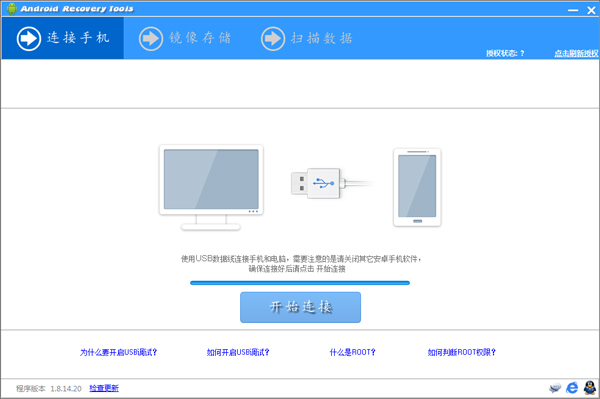This screenshot has height=399, width=600.
Task: Switch to the 镜像存储 step tab
Action: pos(185,38)
